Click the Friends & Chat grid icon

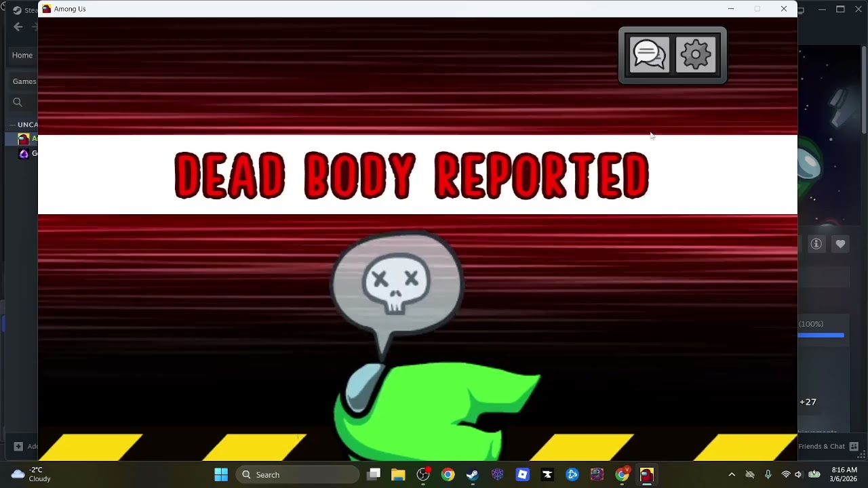[x=854, y=446]
